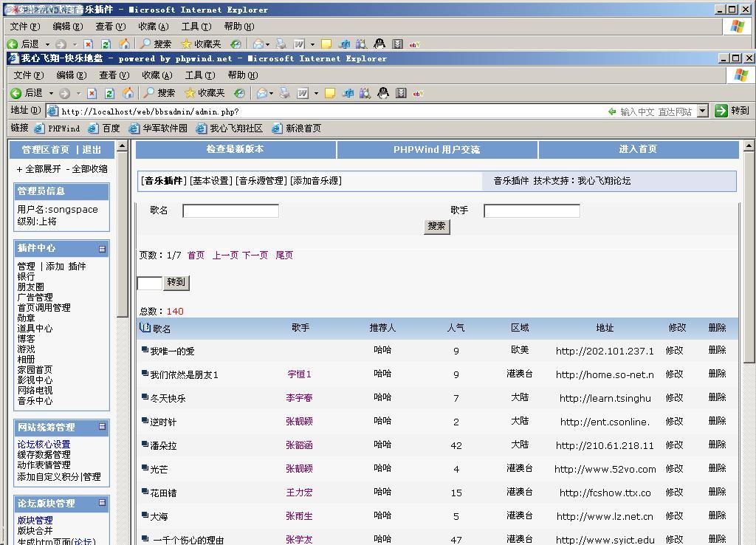Switch to the 音乐源管理 tab
This screenshot has height=545, width=756.
(x=261, y=181)
